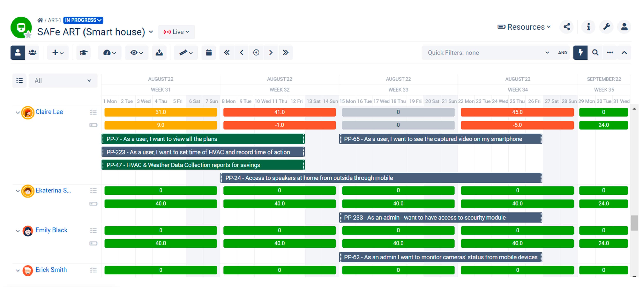Open the ruler timeline scale dropdown
The height and width of the screenshot is (287, 644).
(x=186, y=52)
